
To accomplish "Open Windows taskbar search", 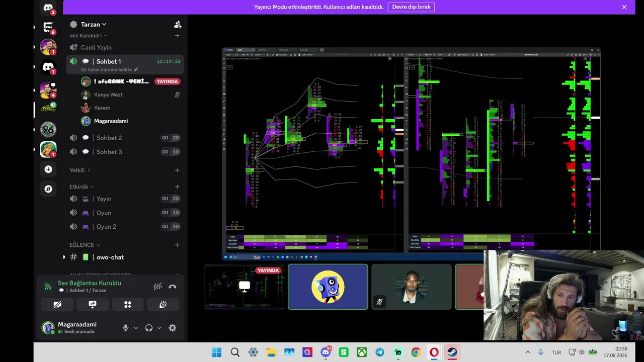I will tap(235, 352).
